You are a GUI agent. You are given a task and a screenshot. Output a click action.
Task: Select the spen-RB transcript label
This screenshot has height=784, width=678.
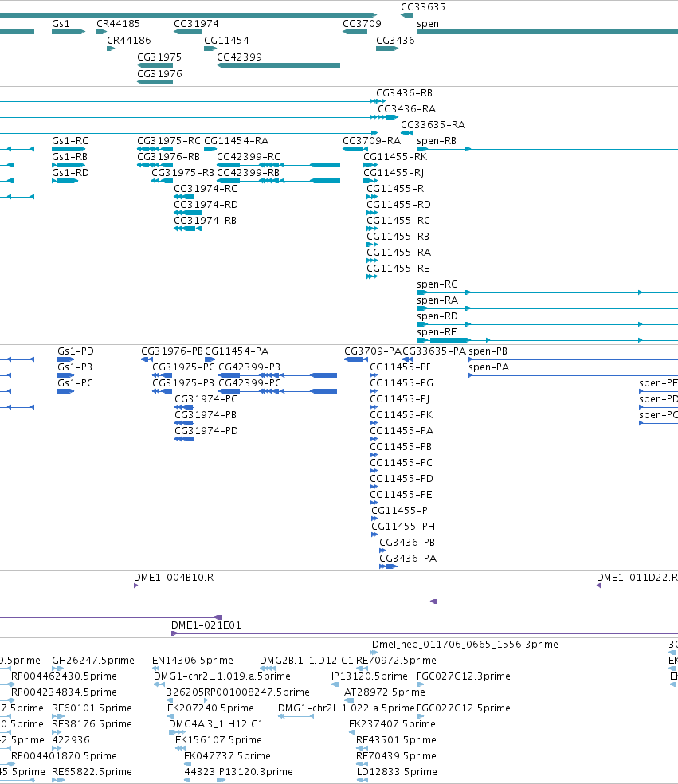pyautogui.click(x=437, y=141)
